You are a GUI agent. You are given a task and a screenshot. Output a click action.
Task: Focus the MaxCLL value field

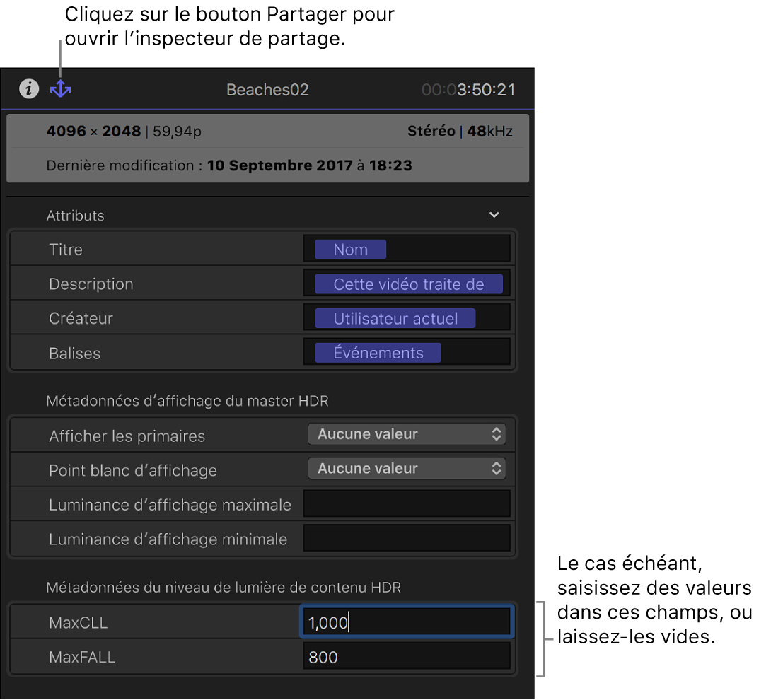click(407, 622)
